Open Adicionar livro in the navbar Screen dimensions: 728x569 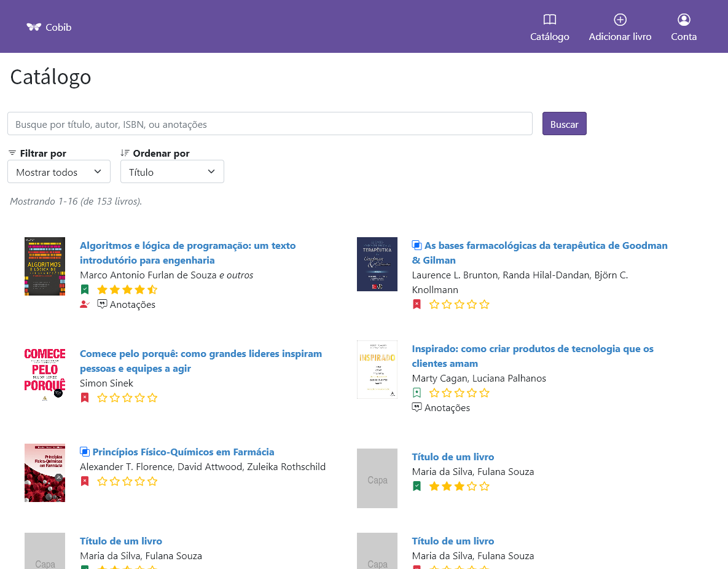point(620,28)
